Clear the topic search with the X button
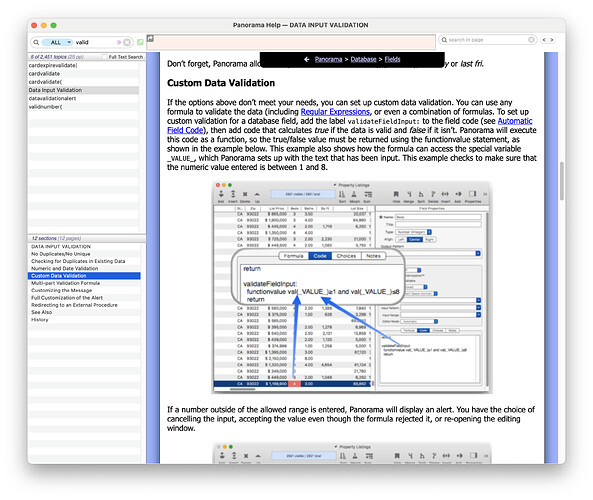The width and height of the screenshot is (593, 500). [x=127, y=42]
